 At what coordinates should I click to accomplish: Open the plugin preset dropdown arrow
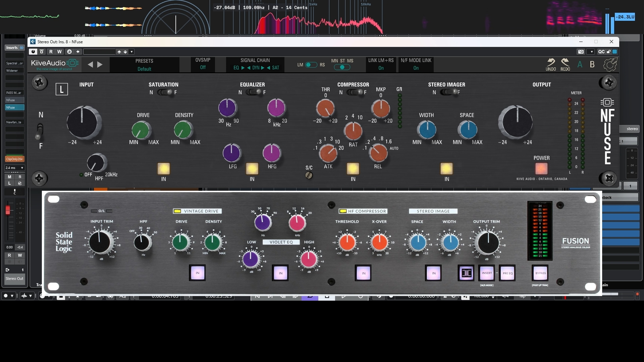coord(131,52)
